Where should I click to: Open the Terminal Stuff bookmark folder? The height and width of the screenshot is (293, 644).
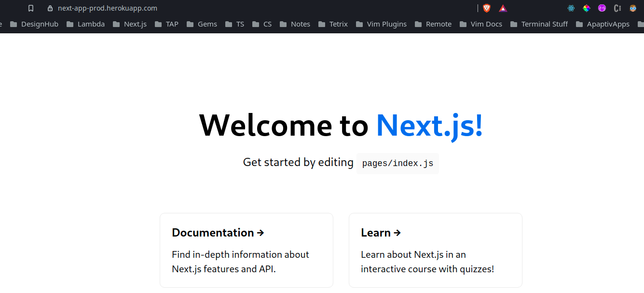pyautogui.click(x=539, y=24)
